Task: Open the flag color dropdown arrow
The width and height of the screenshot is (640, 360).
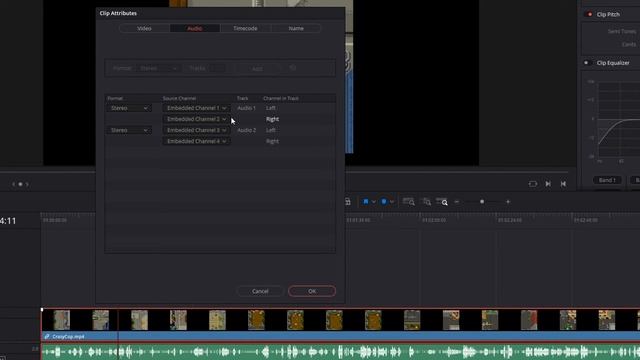Action: [x=373, y=202]
